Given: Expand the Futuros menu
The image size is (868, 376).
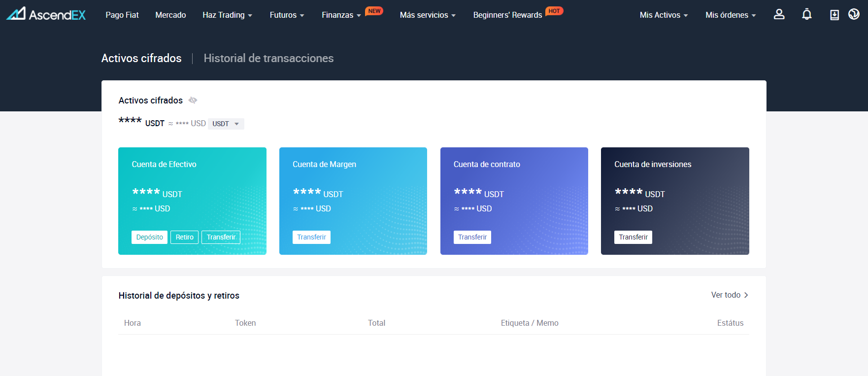Looking at the screenshot, I should [x=287, y=15].
